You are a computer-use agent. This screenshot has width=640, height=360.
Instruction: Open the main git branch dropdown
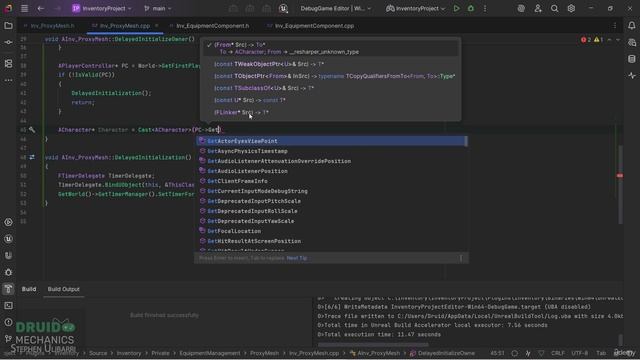[x=158, y=8]
